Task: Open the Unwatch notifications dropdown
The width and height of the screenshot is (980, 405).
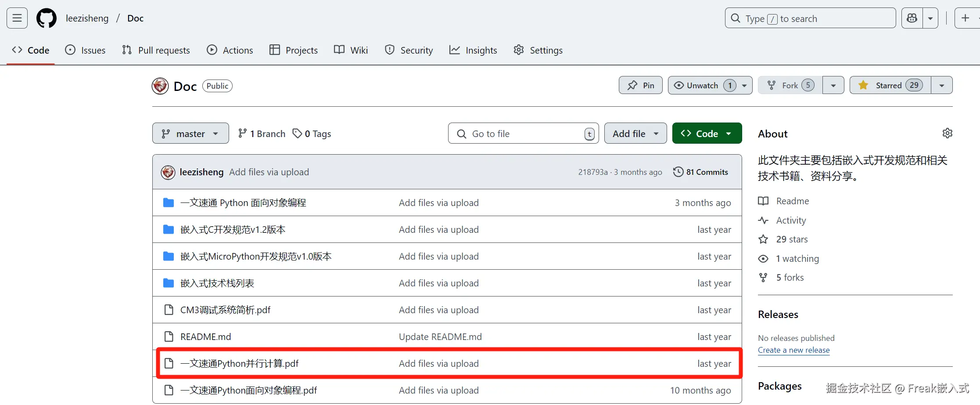Action: (x=710, y=85)
